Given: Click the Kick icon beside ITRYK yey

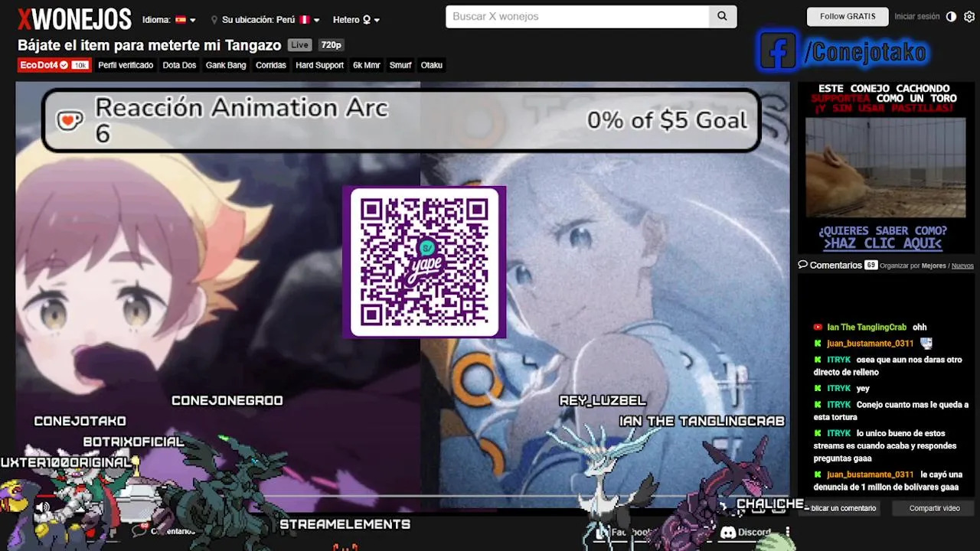Looking at the screenshot, I should tap(818, 389).
